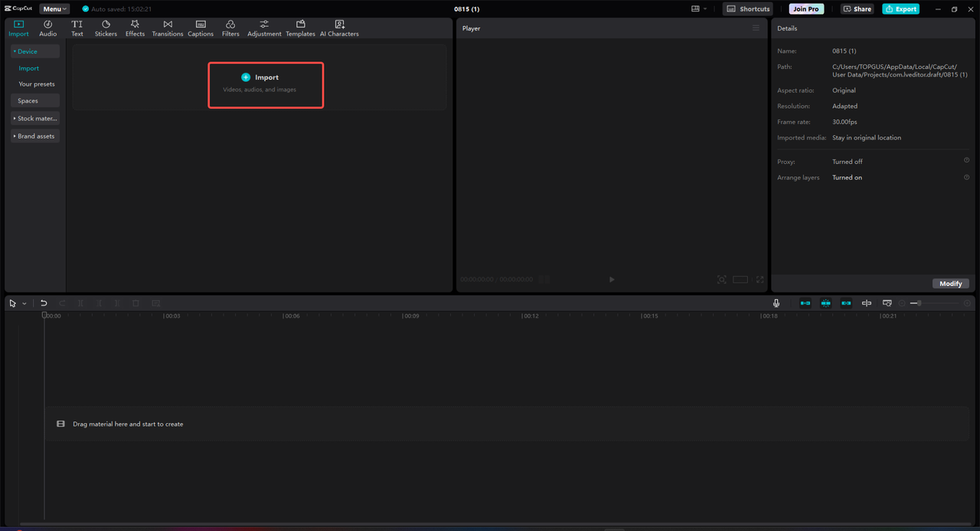The image size is (980, 531).
Task: Click the 00:06 mark on timeline ruler
Action: 292,316
